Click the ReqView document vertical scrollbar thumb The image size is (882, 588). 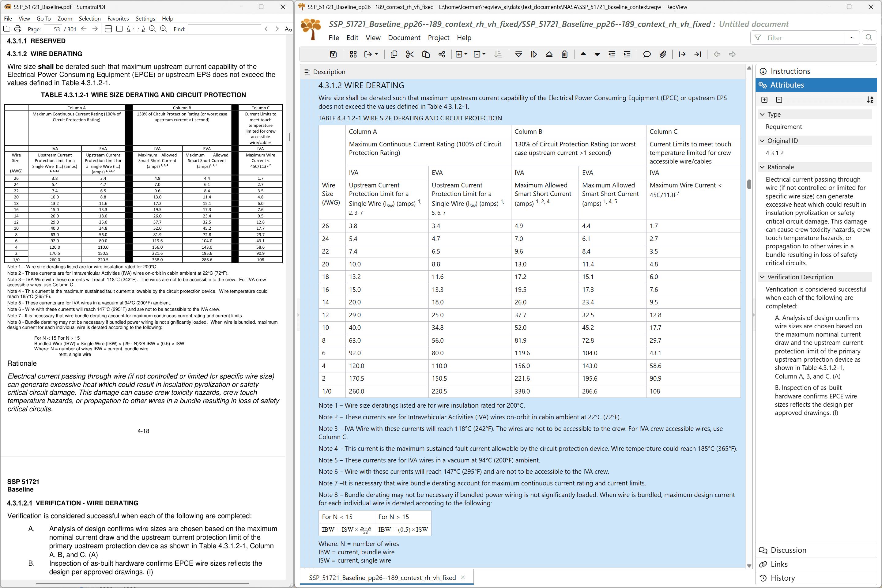pos(749,184)
